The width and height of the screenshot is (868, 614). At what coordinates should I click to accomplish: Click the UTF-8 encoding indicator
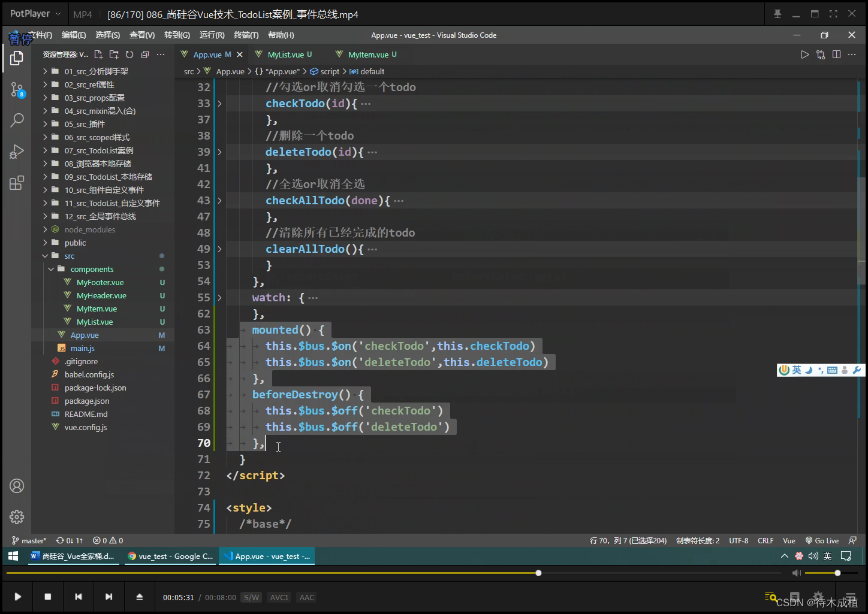(739, 540)
